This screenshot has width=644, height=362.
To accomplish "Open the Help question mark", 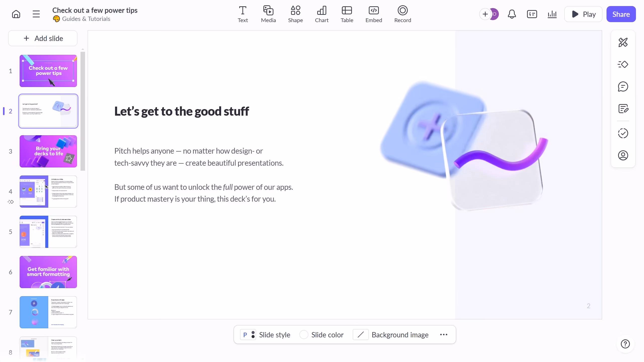I will point(625,344).
